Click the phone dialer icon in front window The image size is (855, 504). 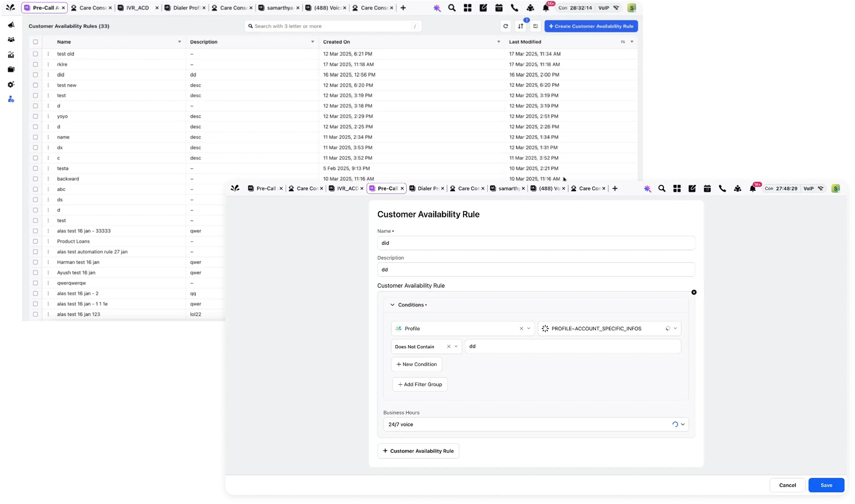722,189
